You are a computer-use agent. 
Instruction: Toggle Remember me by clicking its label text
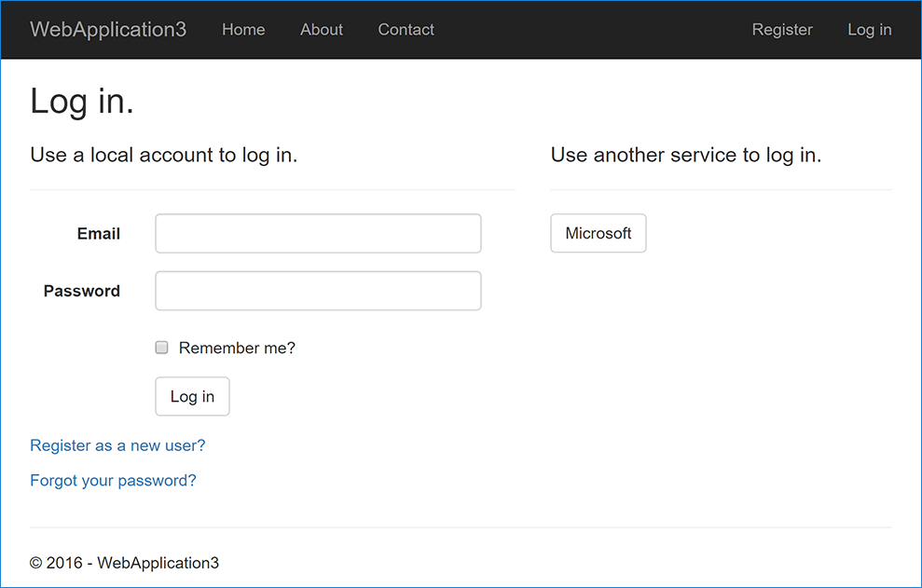[x=237, y=347]
